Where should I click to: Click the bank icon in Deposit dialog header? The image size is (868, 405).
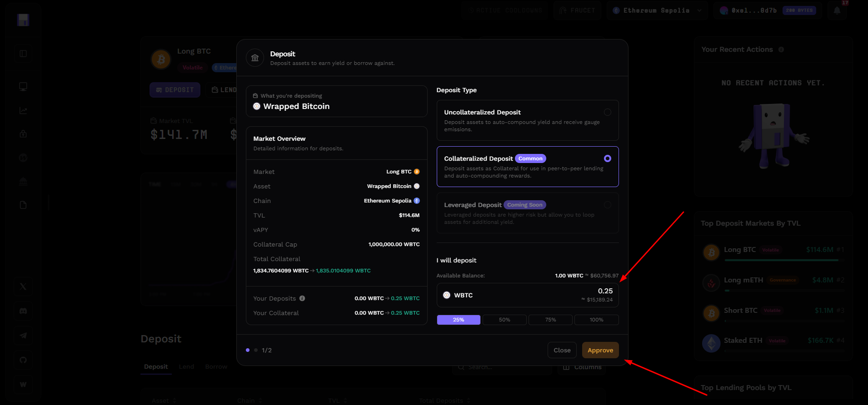coord(255,58)
